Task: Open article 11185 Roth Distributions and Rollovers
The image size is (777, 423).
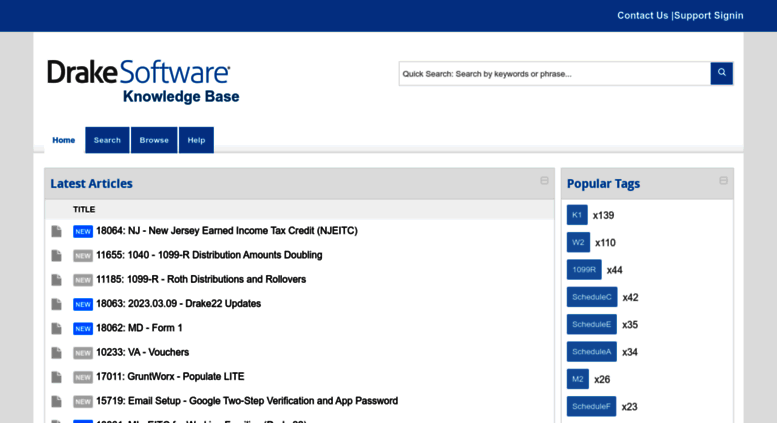Action: 201,279
